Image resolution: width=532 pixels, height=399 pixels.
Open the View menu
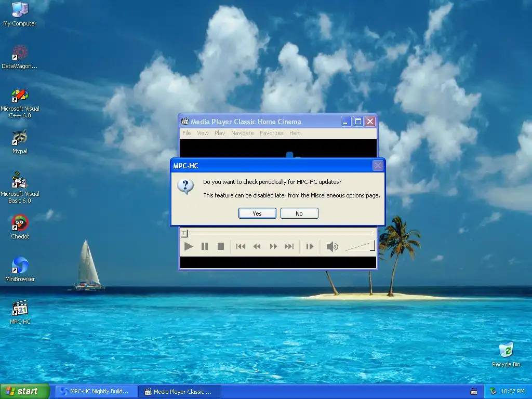pyautogui.click(x=203, y=133)
